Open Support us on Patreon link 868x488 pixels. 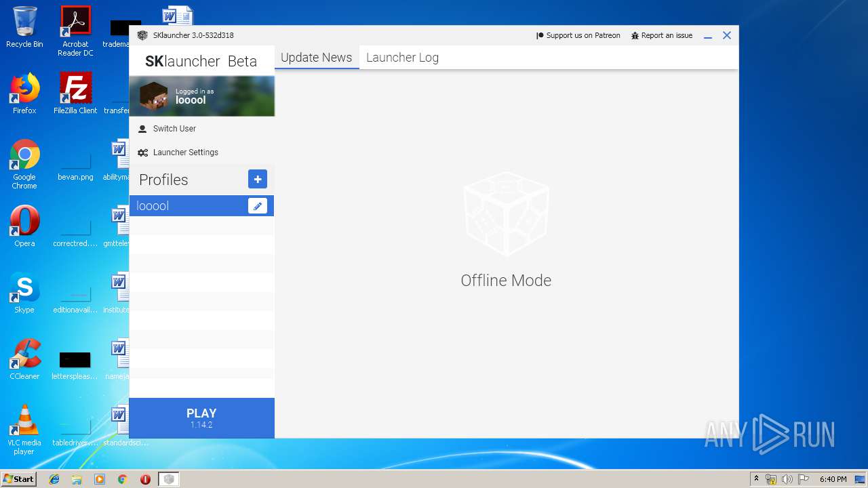pyautogui.click(x=578, y=35)
